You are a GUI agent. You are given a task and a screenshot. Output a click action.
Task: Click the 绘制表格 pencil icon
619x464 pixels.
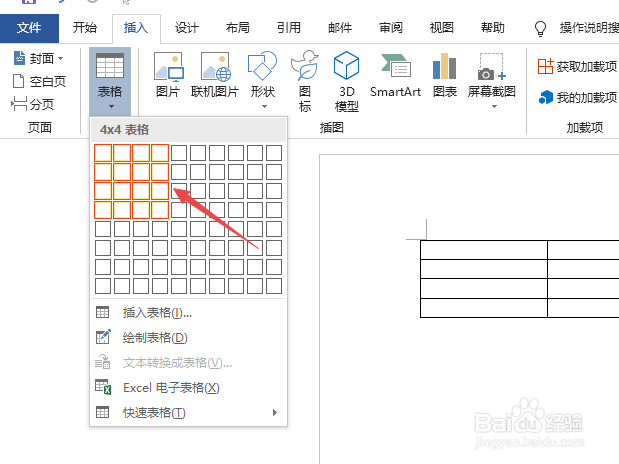click(x=103, y=337)
